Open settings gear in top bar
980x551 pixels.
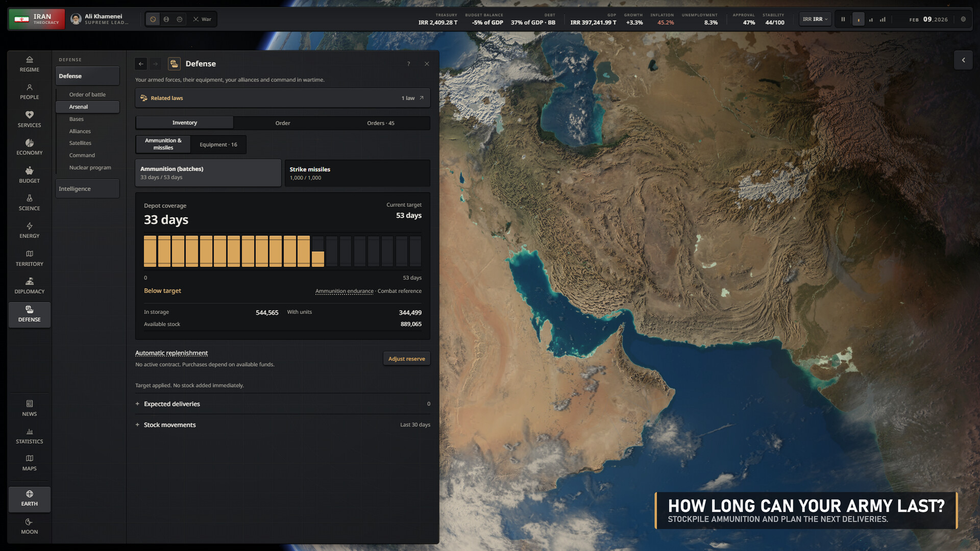[x=963, y=19]
